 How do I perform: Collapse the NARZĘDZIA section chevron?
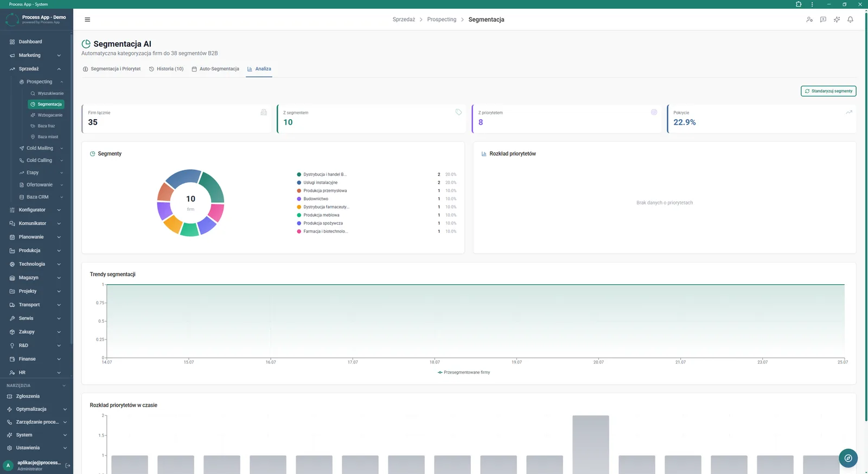64,386
